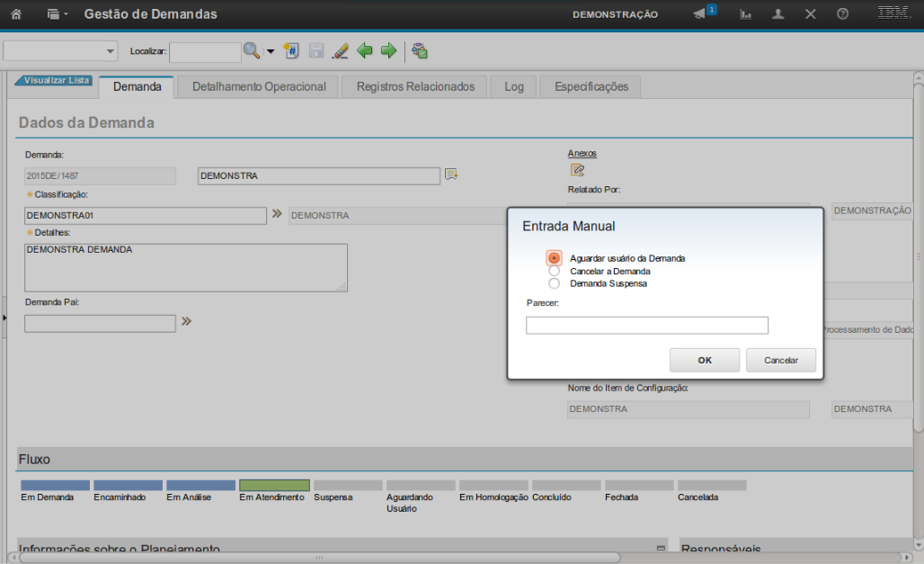
Task: Open the Go To menu dropdown
Action: [58, 14]
